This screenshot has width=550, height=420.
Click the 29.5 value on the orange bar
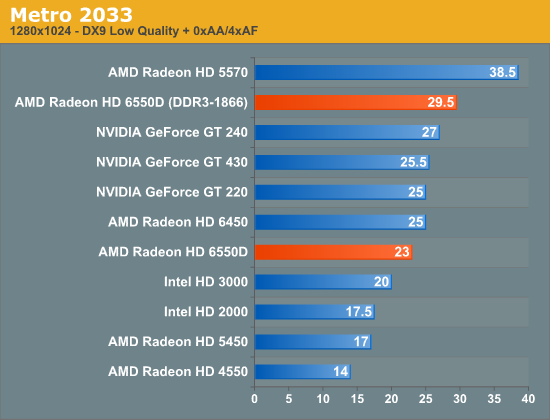pyautogui.click(x=441, y=102)
